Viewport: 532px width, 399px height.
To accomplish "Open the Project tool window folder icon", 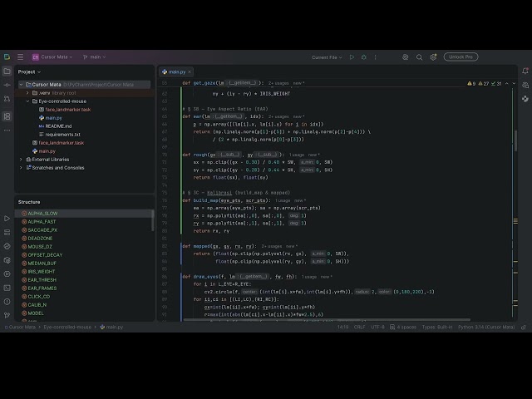I will pos(7,71).
